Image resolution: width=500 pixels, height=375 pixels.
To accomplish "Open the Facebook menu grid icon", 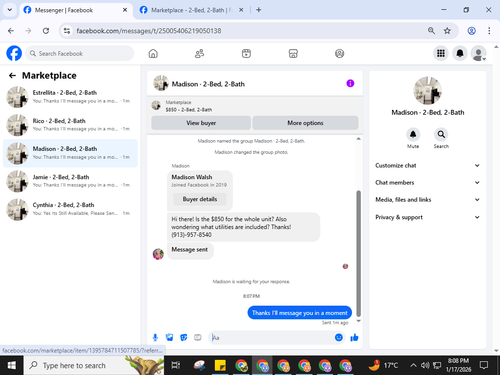I will 441,53.
